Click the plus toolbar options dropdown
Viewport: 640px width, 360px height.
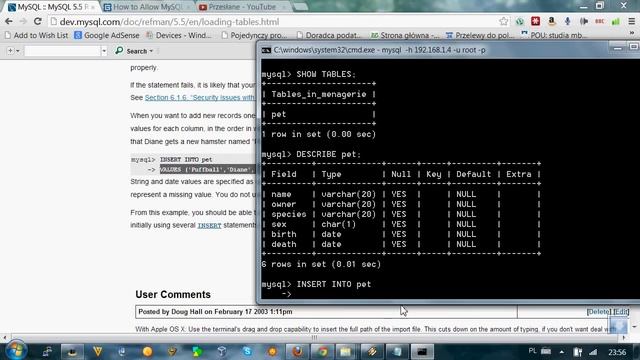[13, 51]
